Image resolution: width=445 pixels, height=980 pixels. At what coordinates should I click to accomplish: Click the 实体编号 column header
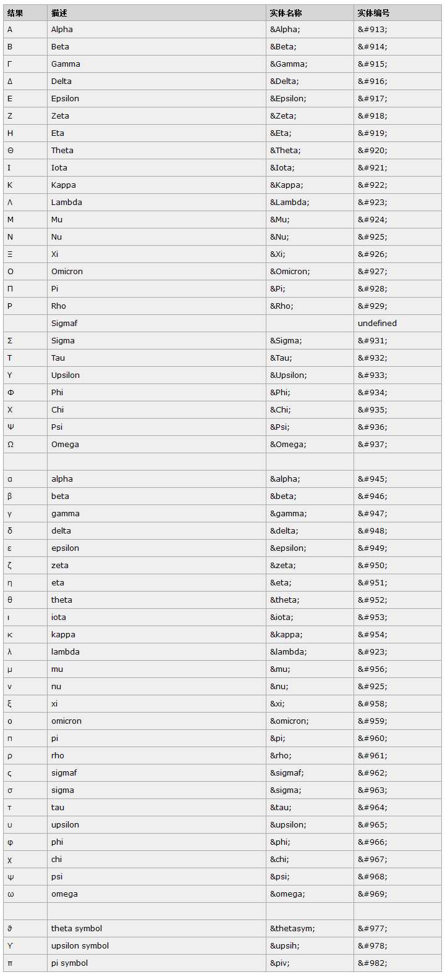[373, 12]
